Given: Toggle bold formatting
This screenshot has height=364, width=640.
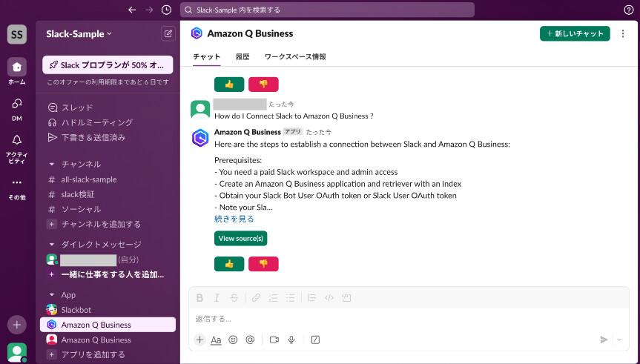Looking at the screenshot, I should pyautogui.click(x=199, y=298).
